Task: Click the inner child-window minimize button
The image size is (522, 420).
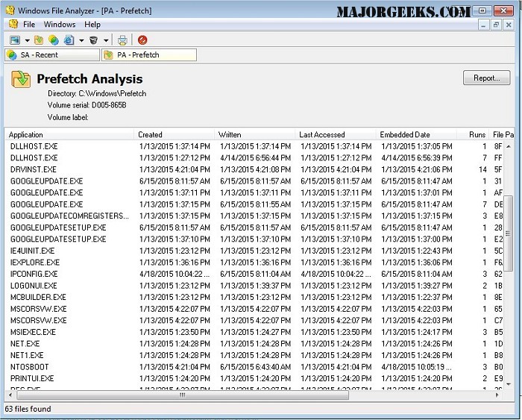Action: point(483,25)
